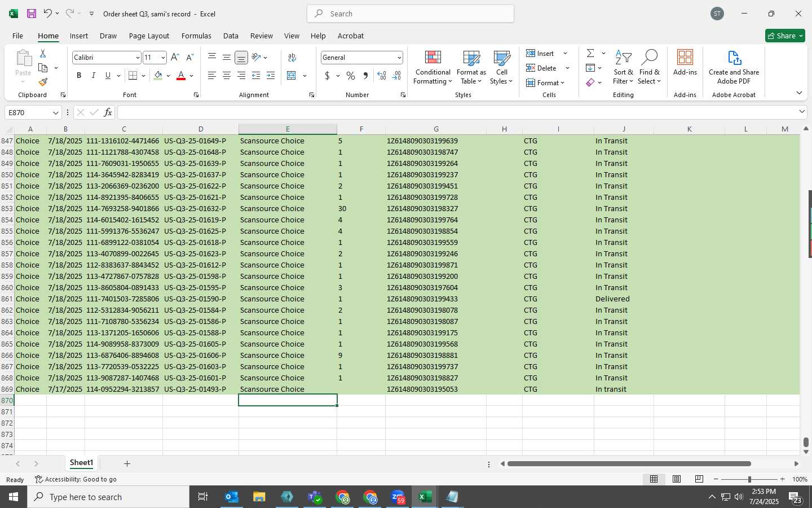Click Increase Decimal icon
The image size is (812, 508).
(x=382, y=76)
